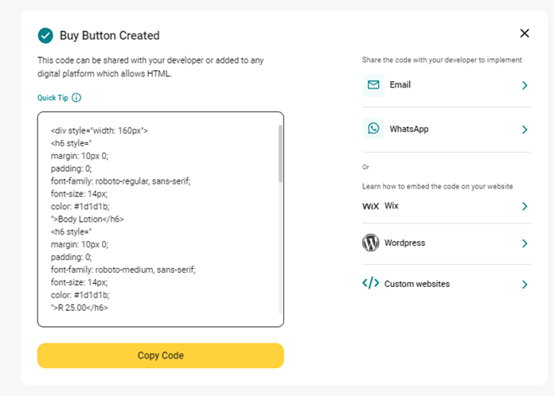Select the Email share option label

400,85
